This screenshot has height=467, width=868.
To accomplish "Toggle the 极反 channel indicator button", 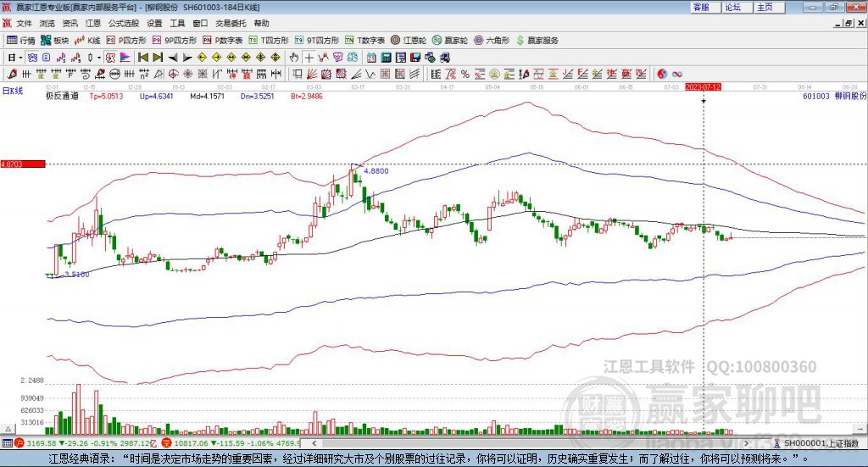I will (111, 58).
